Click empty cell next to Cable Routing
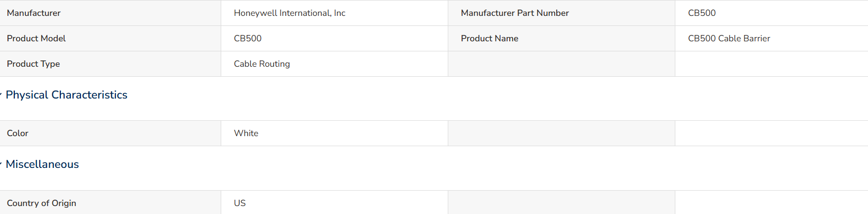Viewport: 868px width, 214px height. click(x=562, y=64)
